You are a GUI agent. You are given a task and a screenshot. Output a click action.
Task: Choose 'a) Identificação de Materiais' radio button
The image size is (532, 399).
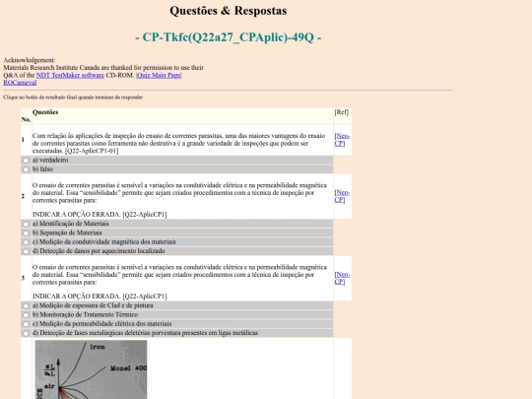click(x=26, y=224)
